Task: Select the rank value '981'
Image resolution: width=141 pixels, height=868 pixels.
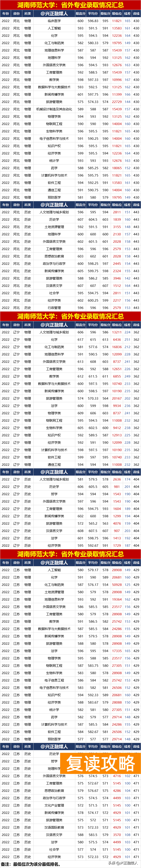Action: point(117,487)
